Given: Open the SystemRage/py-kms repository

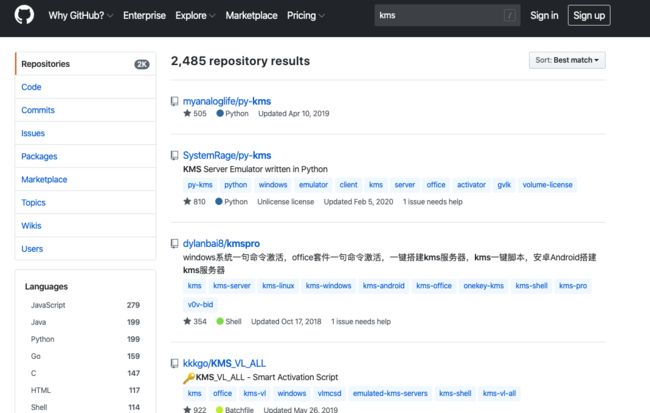Looking at the screenshot, I should click(x=227, y=155).
